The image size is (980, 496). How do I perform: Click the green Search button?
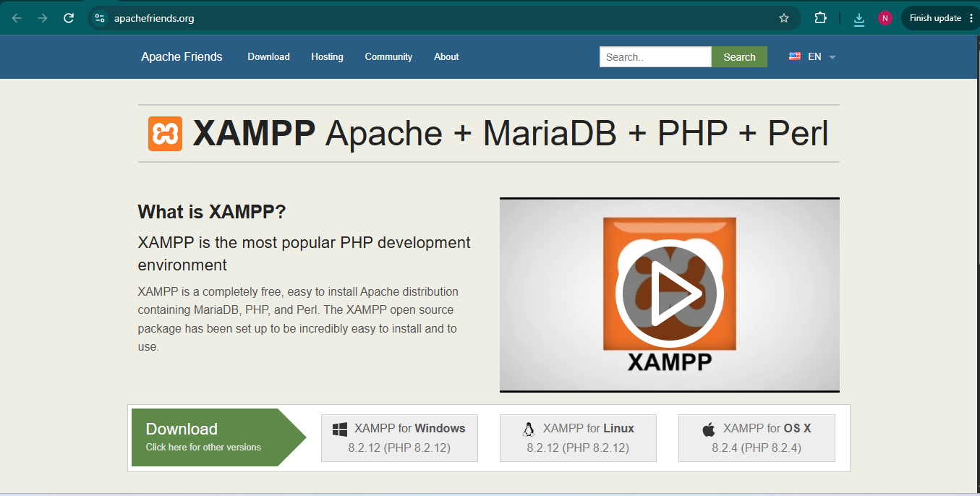tap(739, 57)
